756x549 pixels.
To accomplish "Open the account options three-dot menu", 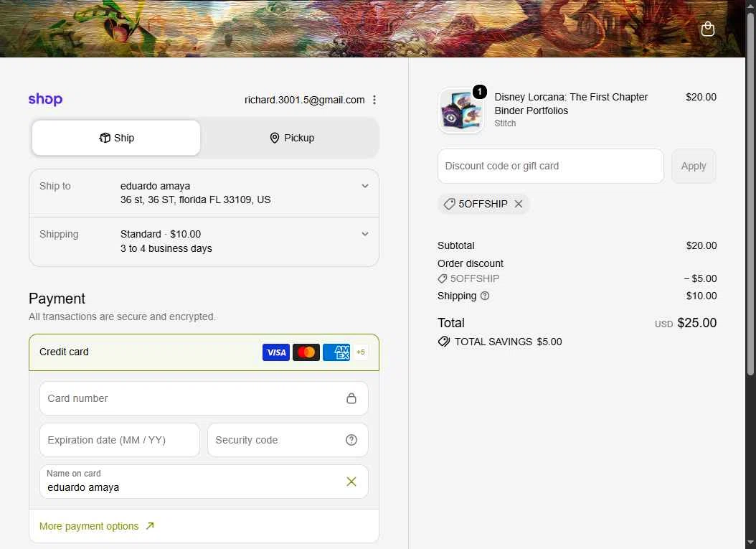I will (x=374, y=100).
